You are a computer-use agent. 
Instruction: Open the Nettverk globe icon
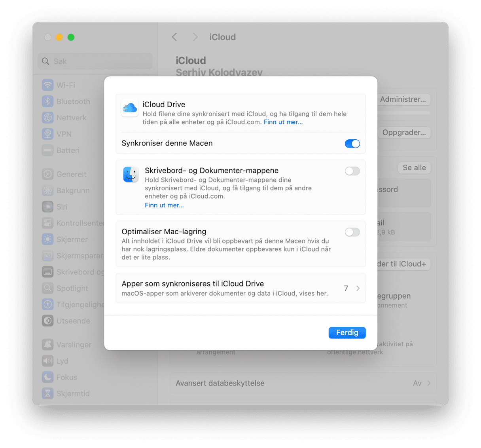[x=47, y=118]
